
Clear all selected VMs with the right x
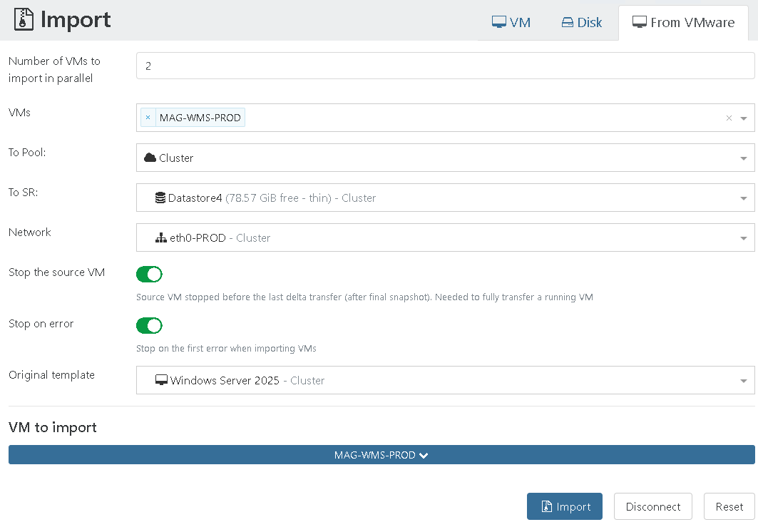pos(729,118)
